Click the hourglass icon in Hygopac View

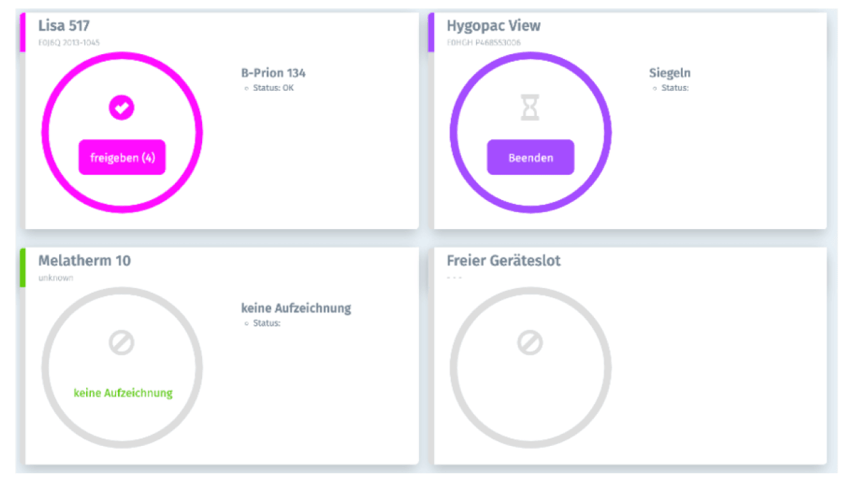[530, 107]
